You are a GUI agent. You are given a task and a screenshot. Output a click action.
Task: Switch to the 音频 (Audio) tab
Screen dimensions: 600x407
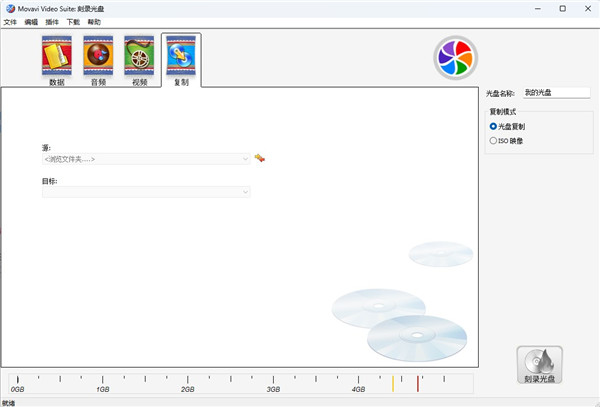click(98, 60)
